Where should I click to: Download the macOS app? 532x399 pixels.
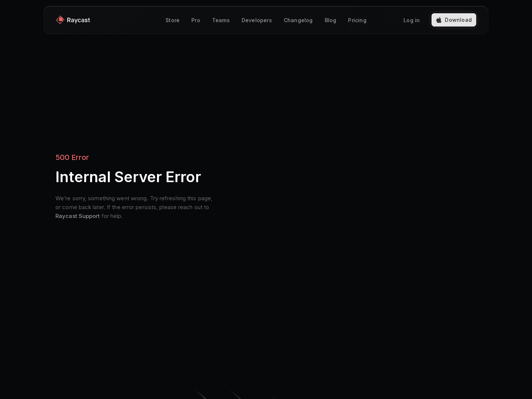click(454, 20)
